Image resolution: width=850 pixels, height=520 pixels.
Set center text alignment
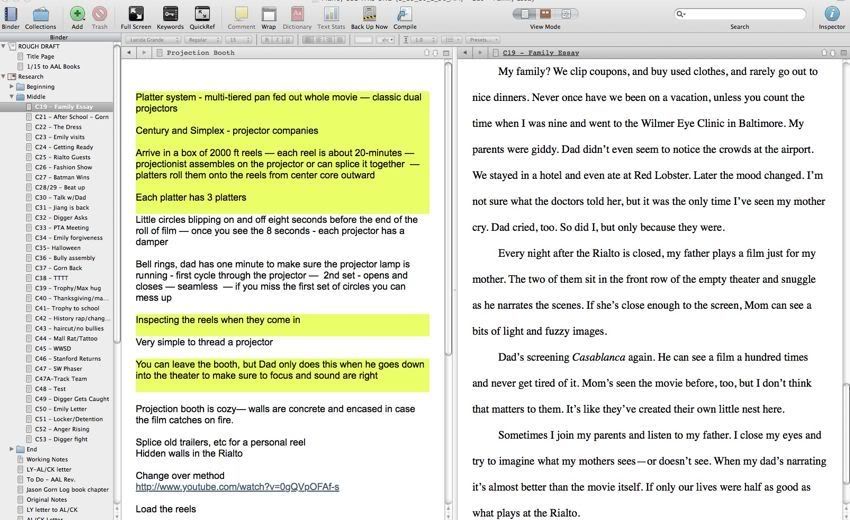click(318, 40)
